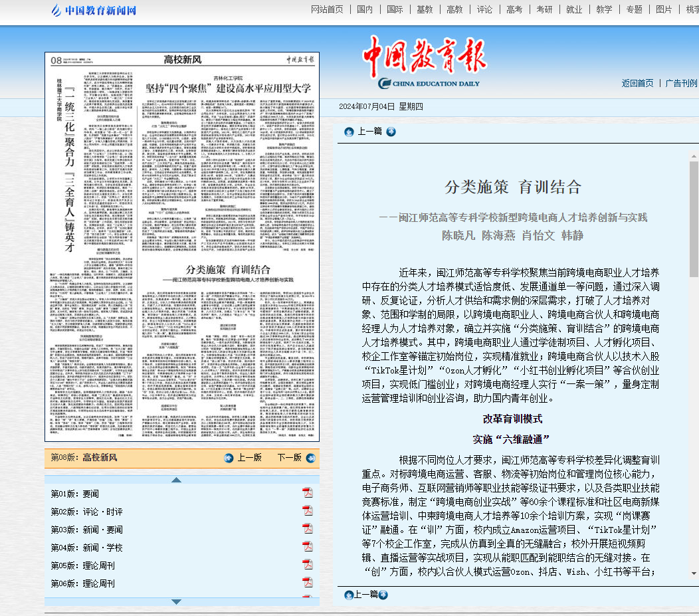Screen dimensions: 699x616
Task: Download PDF for 第06版 理论周刊
Action: click(x=308, y=582)
